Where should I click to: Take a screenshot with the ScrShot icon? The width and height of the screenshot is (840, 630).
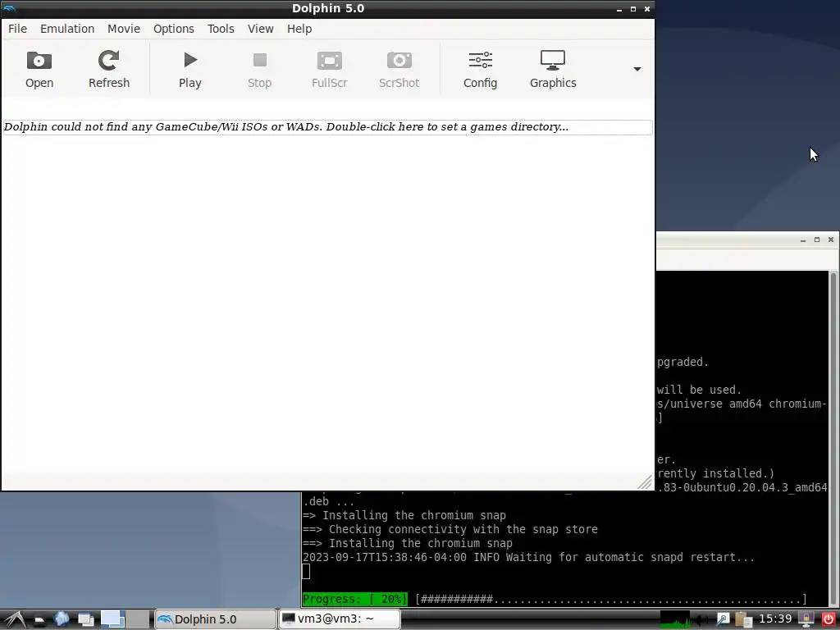pyautogui.click(x=399, y=70)
